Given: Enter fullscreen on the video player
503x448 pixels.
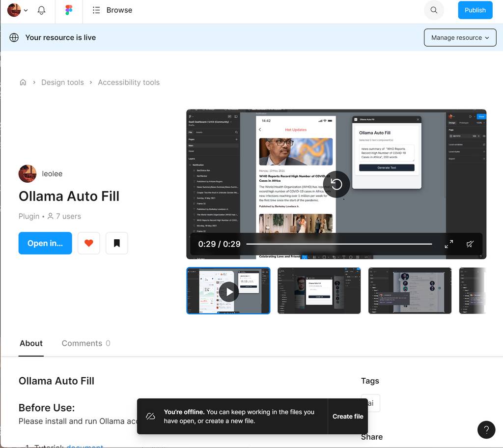Looking at the screenshot, I should tap(449, 244).
